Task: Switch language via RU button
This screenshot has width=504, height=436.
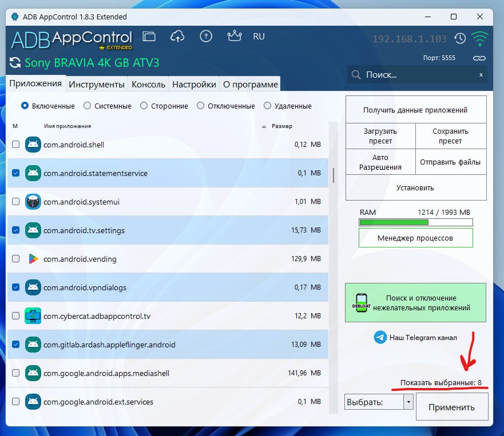Action: pyautogui.click(x=259, y=37)
